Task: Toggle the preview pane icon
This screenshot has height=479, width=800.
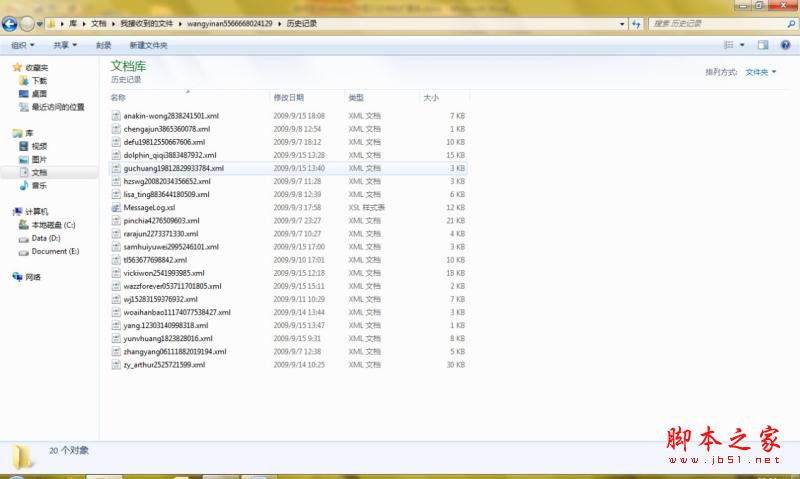Action: tap(763, 45)
